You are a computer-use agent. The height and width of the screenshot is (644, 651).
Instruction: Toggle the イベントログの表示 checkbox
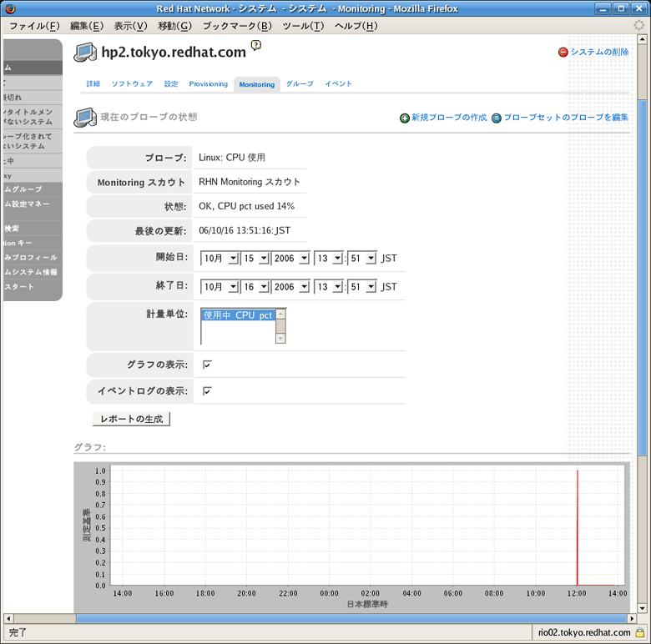pyautogui.click(x=207, y=391)
